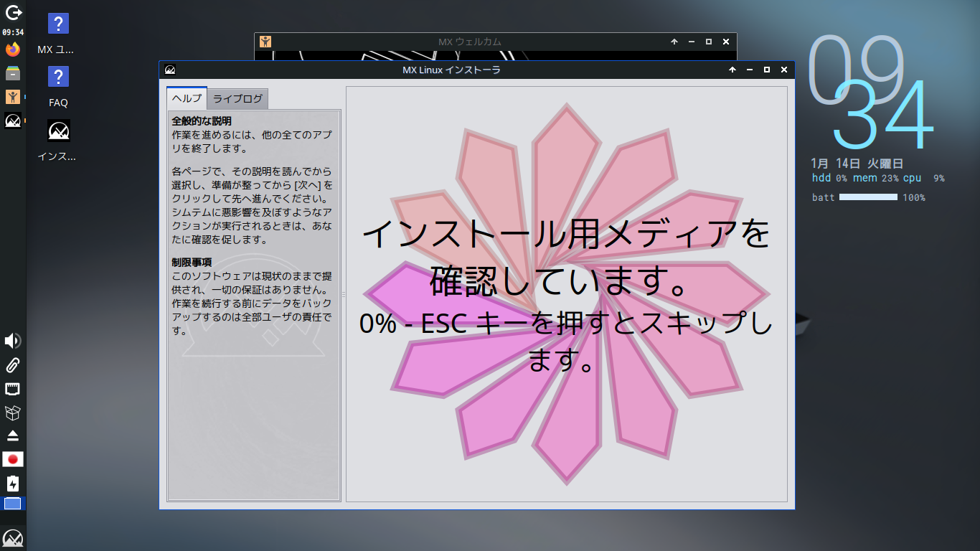Minimize the MX ウェルカム window

click(x=692, y=42)
